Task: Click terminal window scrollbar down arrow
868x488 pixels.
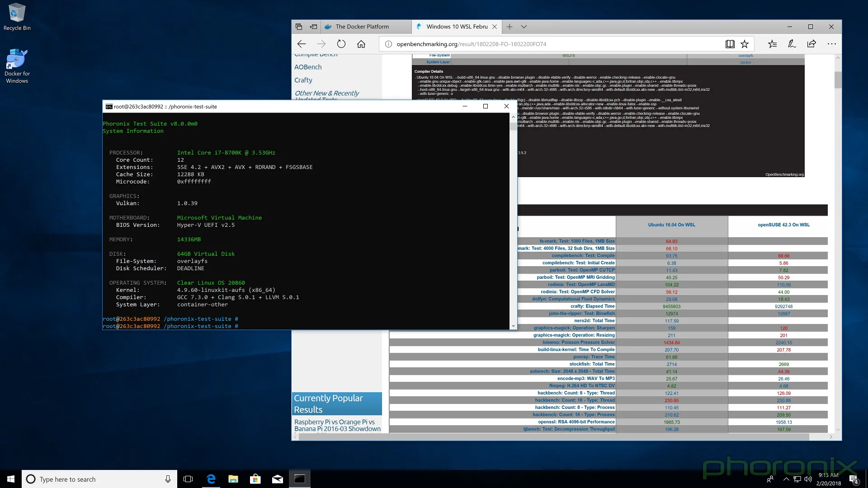Action: [513, 326]
